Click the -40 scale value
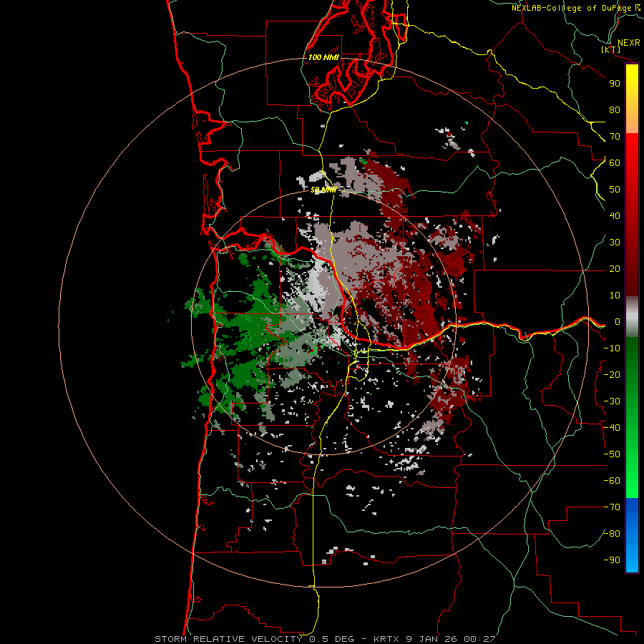644x644 pixels. (x=612, y=428)
